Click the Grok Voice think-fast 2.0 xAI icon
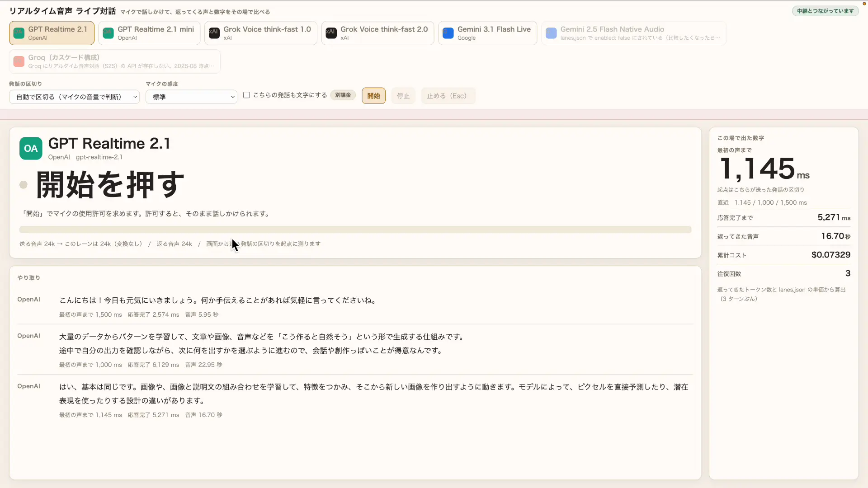 331,33
